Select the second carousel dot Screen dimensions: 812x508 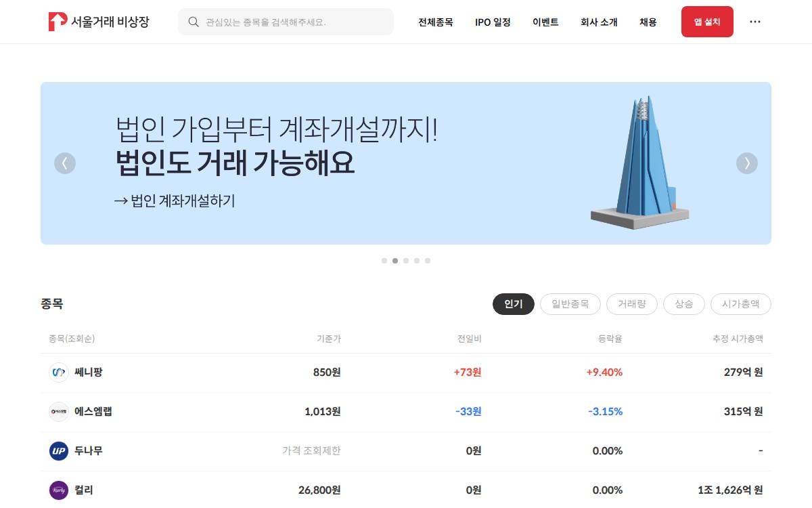395,261
